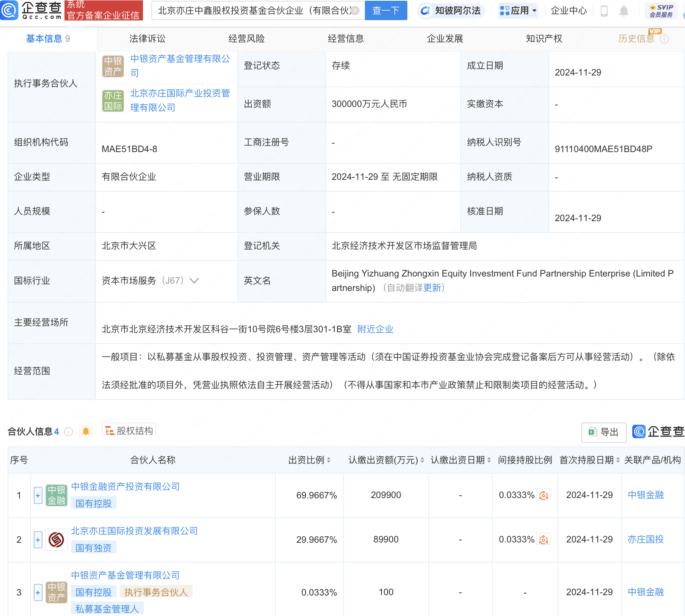Switch to the 法律诉讼 tab
Viewport: 685px width, 616px height.
(x=147, y=38)
